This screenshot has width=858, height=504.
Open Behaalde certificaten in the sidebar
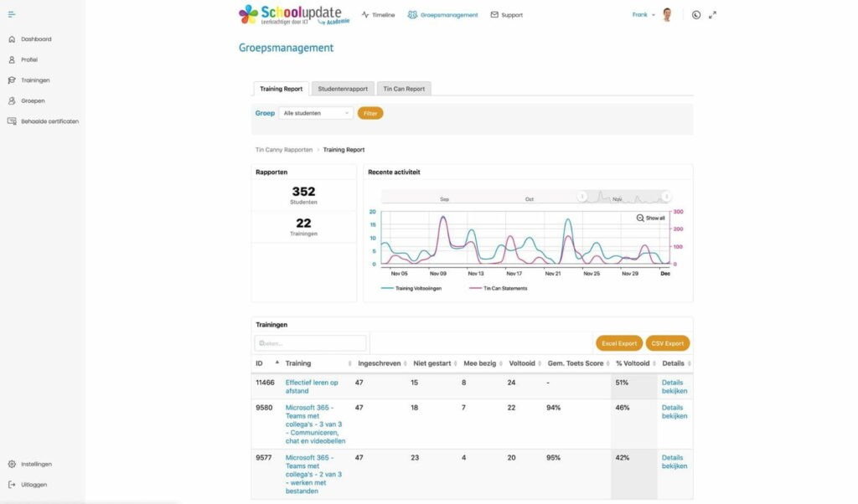tap(44, 121)
